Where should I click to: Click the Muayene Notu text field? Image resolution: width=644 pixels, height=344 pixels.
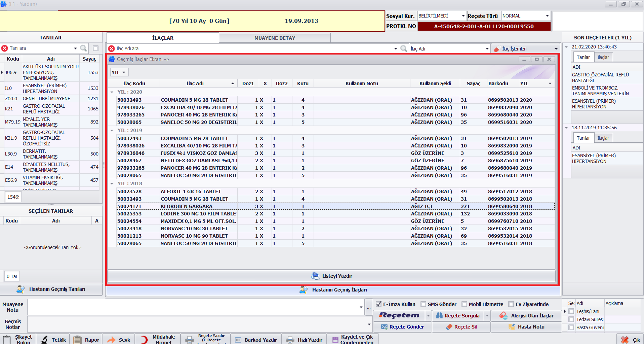[193, 307]
